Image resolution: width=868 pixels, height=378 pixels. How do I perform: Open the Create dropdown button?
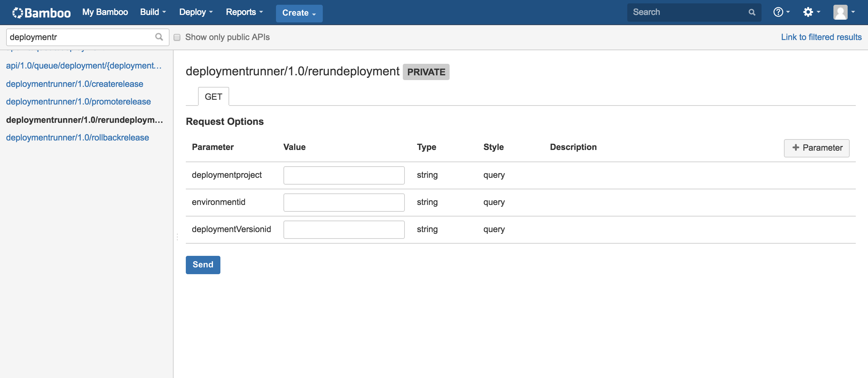click(x=299, y=13)
